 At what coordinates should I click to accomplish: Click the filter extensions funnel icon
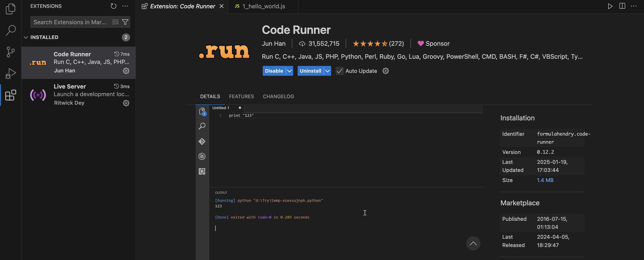125,22
